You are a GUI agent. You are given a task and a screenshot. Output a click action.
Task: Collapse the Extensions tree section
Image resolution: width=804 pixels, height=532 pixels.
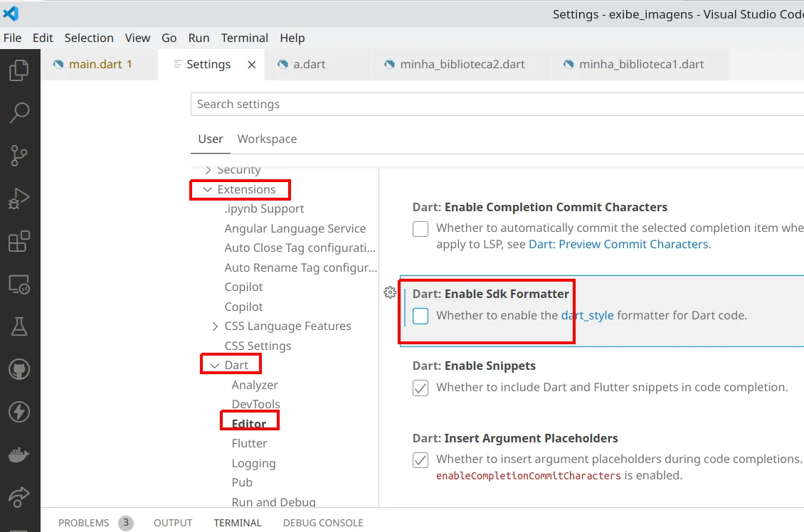(207, 190)
